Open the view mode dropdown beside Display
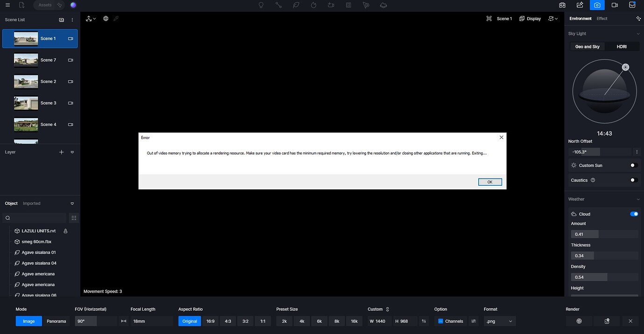The width and height of the screenshot is (644, 334). tap(553, 19)
